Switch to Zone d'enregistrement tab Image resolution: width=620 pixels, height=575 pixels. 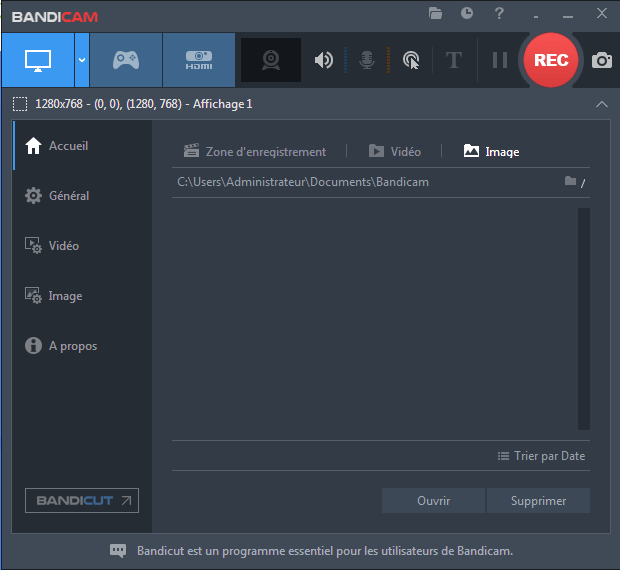255,151
